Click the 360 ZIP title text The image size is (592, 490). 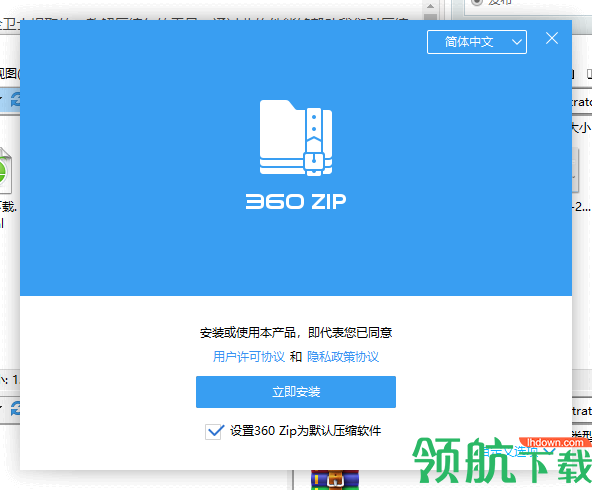click(296, 202)
